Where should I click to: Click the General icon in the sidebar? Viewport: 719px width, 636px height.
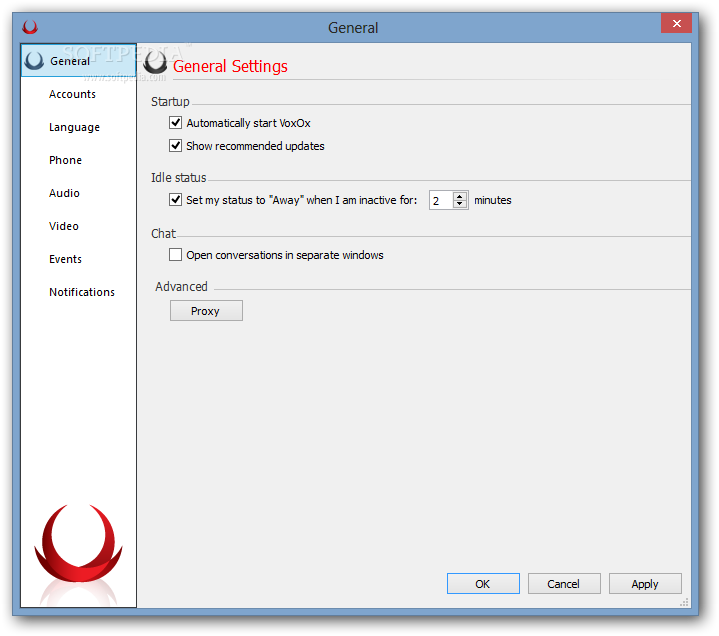(x=34, y=61)
